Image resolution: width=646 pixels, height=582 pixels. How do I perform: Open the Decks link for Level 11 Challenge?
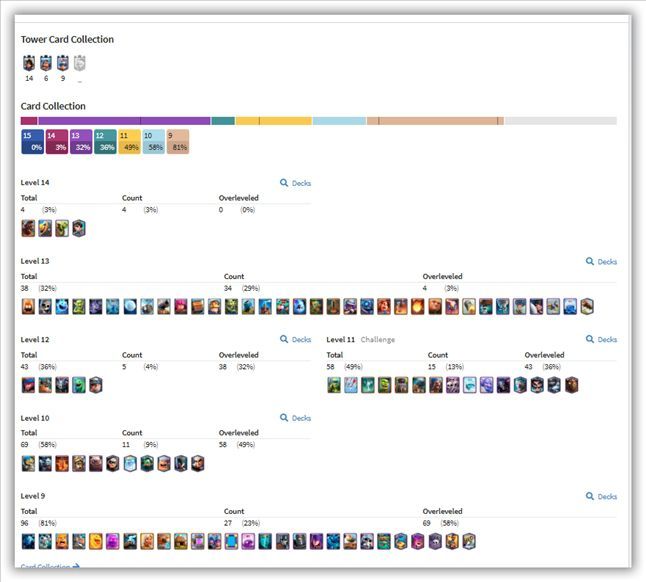[602, 339]
